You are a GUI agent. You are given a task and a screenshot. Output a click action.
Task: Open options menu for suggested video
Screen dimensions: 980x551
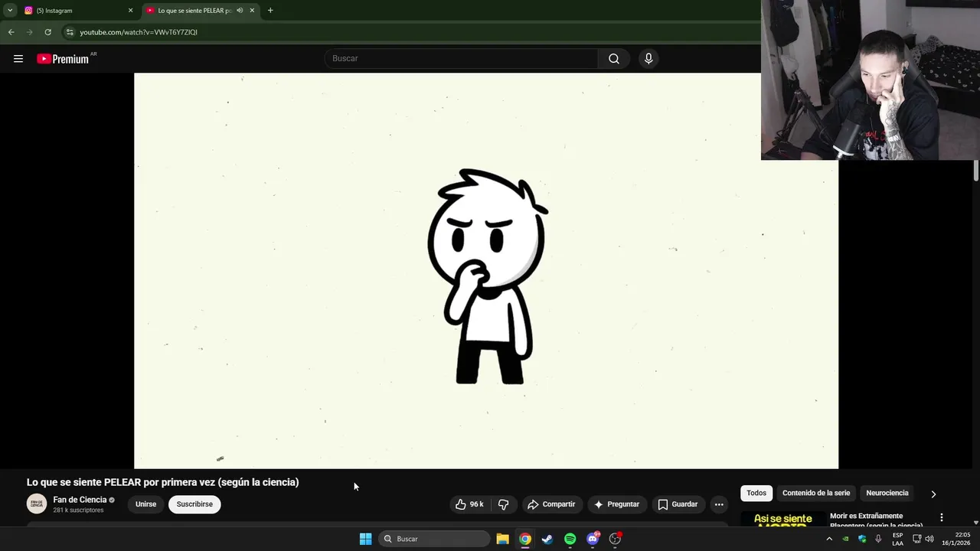tap(942, 517)
